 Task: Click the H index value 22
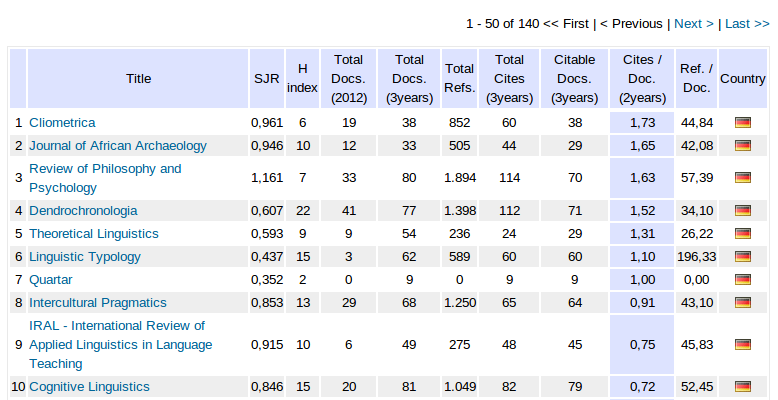coord(303,210)
